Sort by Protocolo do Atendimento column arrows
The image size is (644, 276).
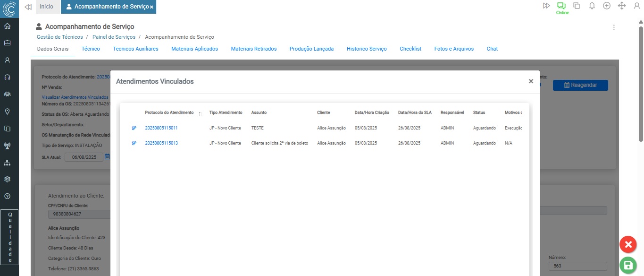tap(201, 113)
